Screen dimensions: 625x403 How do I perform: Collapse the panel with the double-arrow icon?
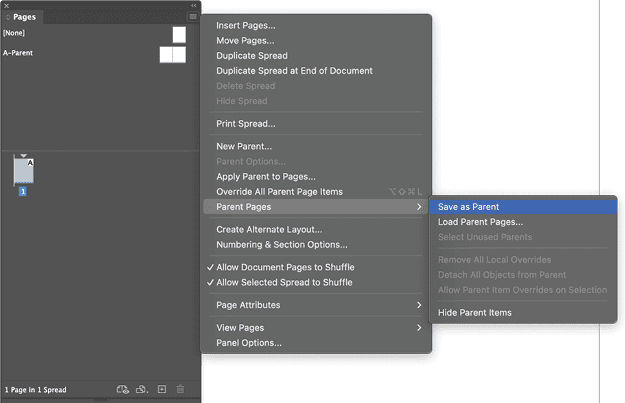[193, 5]
